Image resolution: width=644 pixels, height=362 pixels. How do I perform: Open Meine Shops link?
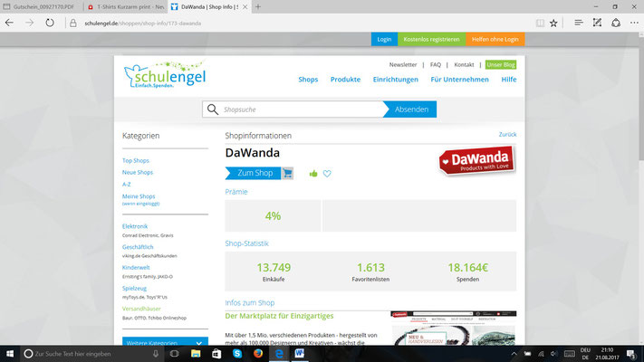[139, 196]
